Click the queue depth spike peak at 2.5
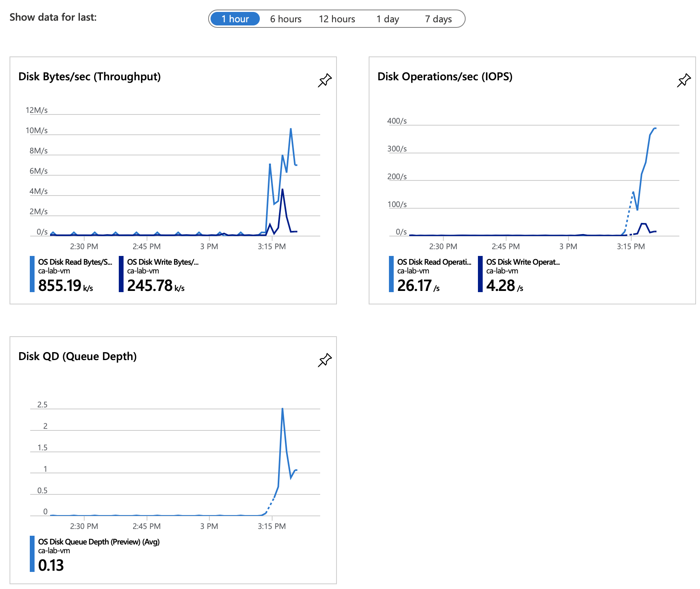Viewport: 700px width, 589px height. coord(282,409)
